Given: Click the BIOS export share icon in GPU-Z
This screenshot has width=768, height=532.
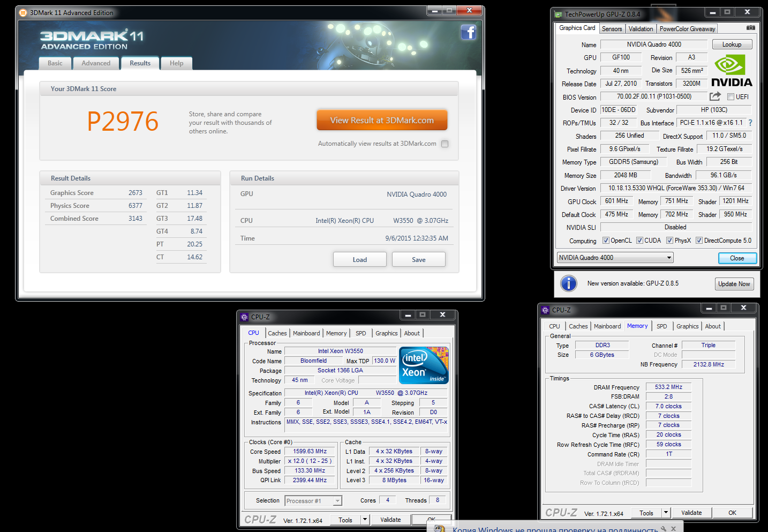Looking at the screenshot, I should pyautogui.click(x=715, y=96).
